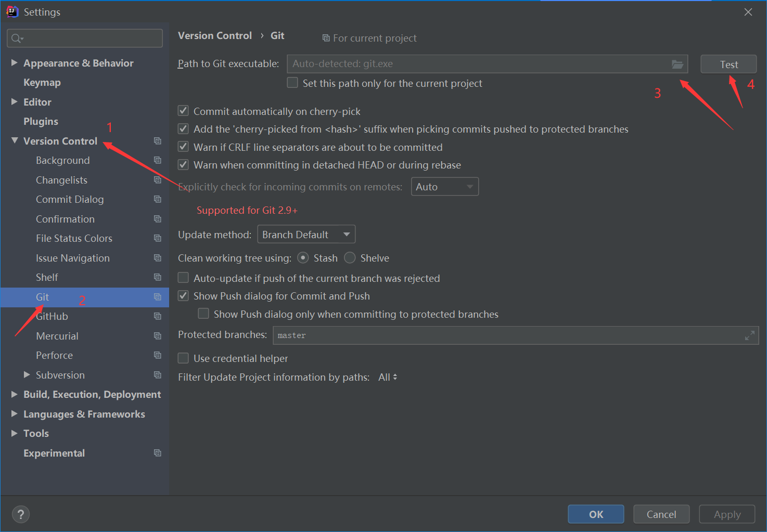The height and width of the screenshot is (532, 767).
Task: Collapse the Version Control section
Action: click(x=15, y=140)
